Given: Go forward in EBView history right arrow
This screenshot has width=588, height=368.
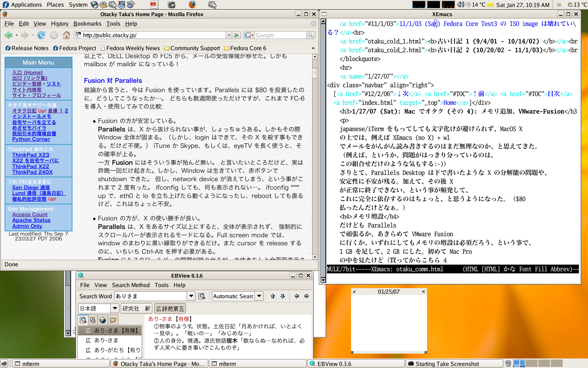Looking at the screenshot, I should pyautogui.click(x=307, y=296).
